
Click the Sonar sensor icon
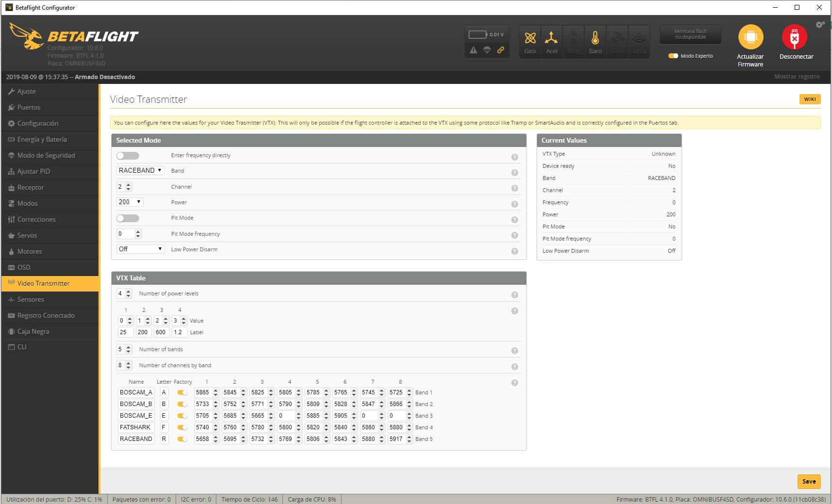pos(639,42)
